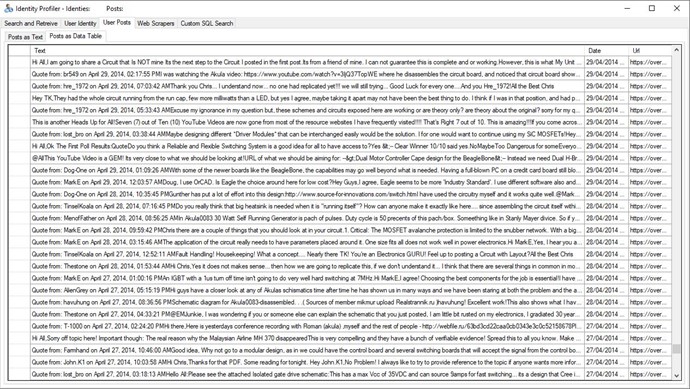The image size is (690, 389).
Task: Minimize the Identity Profiler window
Action: point(628,8)
